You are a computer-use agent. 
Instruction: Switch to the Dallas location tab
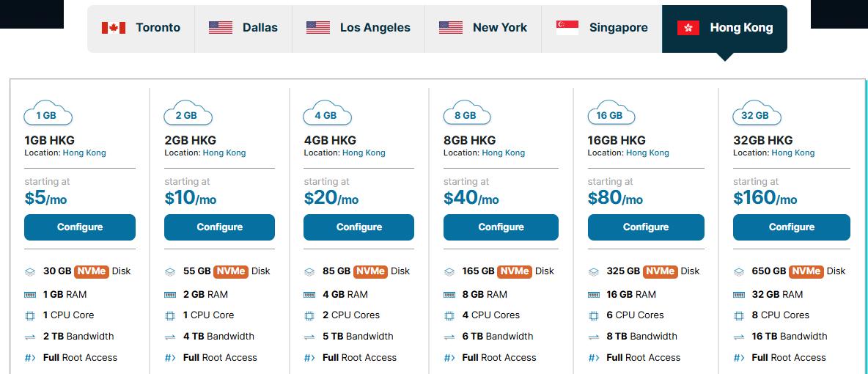(243, 28)
